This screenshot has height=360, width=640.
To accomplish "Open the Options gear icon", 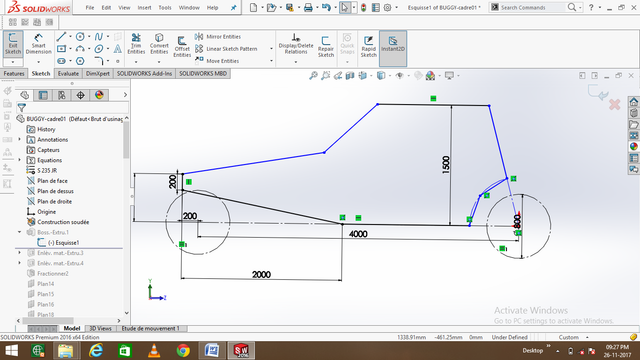I will (387, 7).
